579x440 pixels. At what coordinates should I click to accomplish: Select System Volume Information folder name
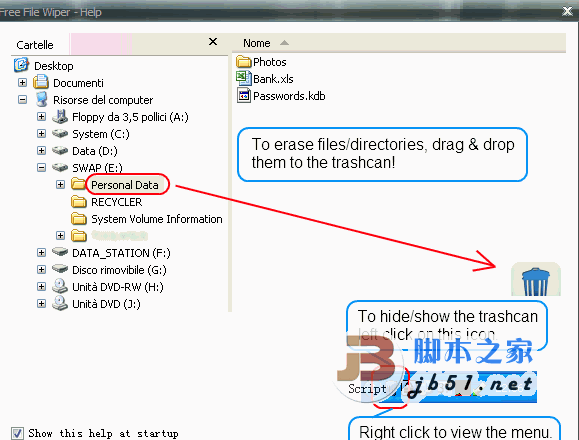click(157, 219)
